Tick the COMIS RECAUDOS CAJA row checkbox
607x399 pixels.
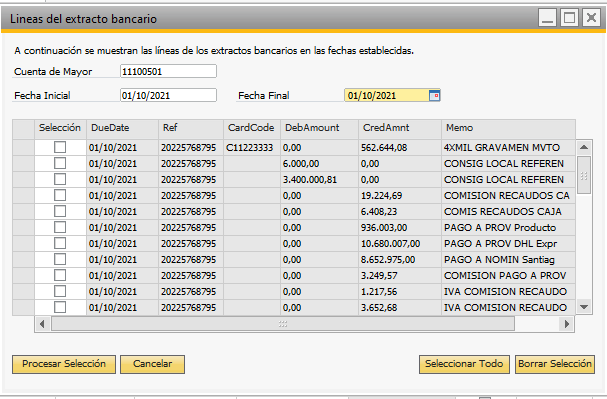60,211
